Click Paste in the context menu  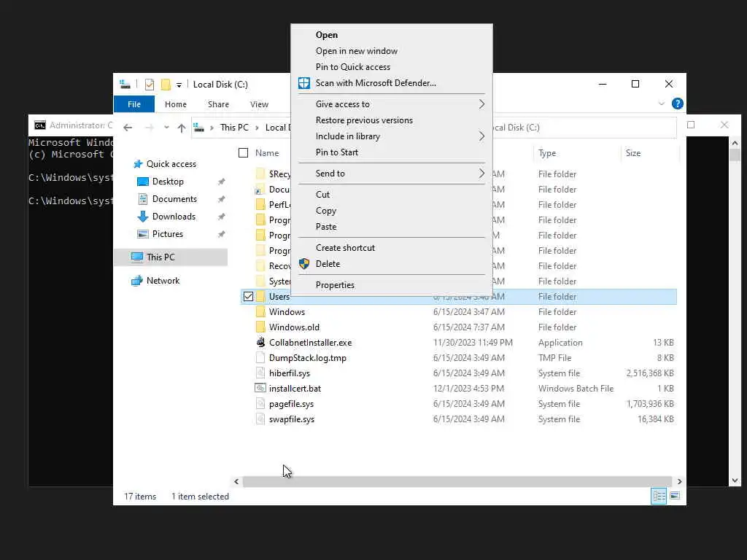click(326, 227)
